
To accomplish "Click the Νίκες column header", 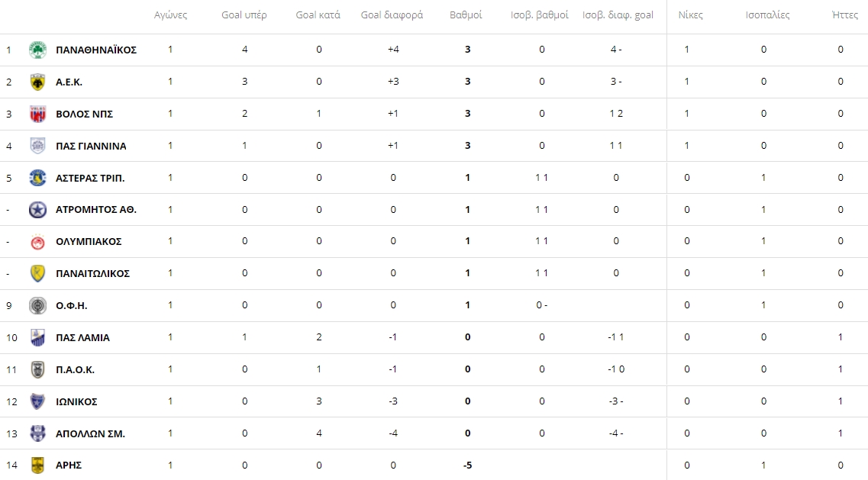I will pyautogui.click(x=690, y=15).
